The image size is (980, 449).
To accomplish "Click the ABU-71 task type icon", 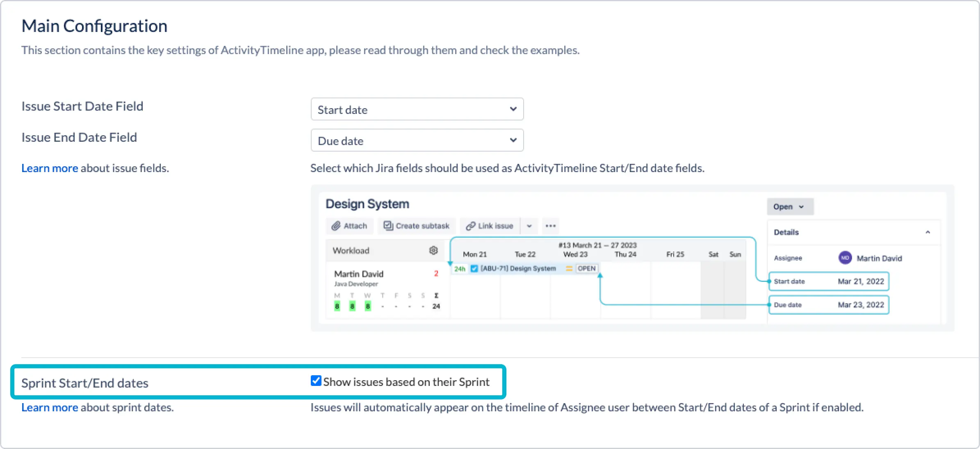I will 474,269.
